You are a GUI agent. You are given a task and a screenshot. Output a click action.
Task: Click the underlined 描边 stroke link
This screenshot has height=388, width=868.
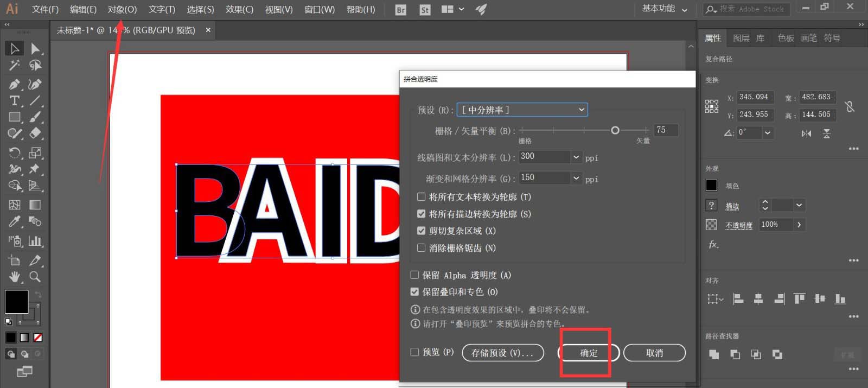click(732, 206)
